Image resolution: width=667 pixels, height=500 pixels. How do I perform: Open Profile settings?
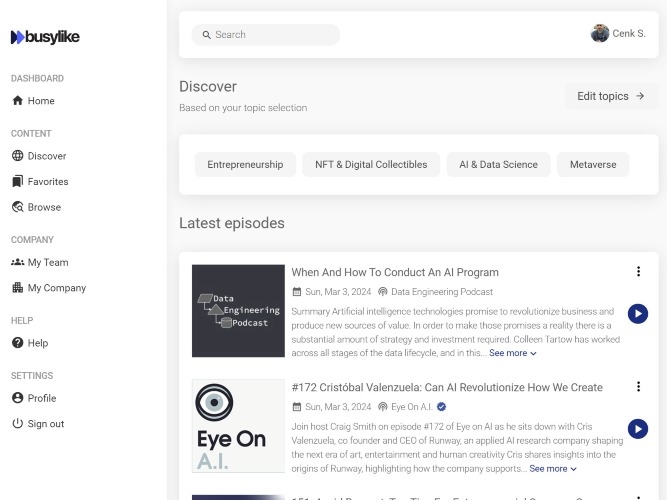point(34,398)
